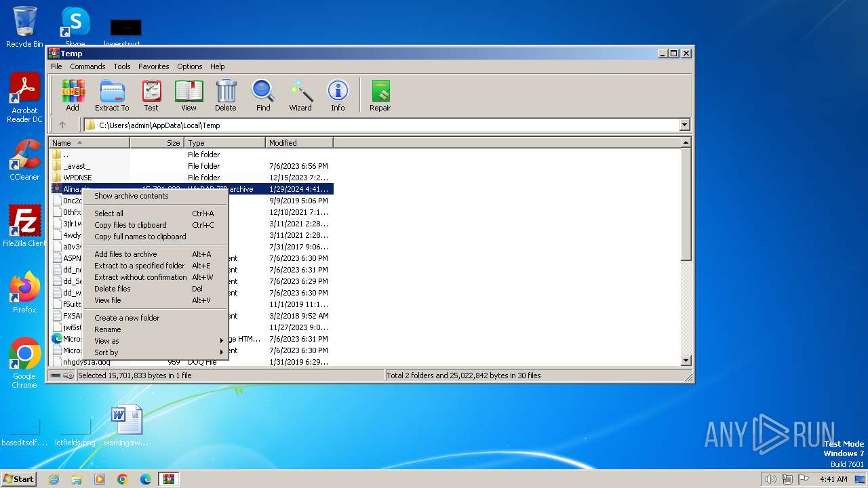Expand the Sort by submenu
Screen dimensions: 868x488
click(155, 352)
